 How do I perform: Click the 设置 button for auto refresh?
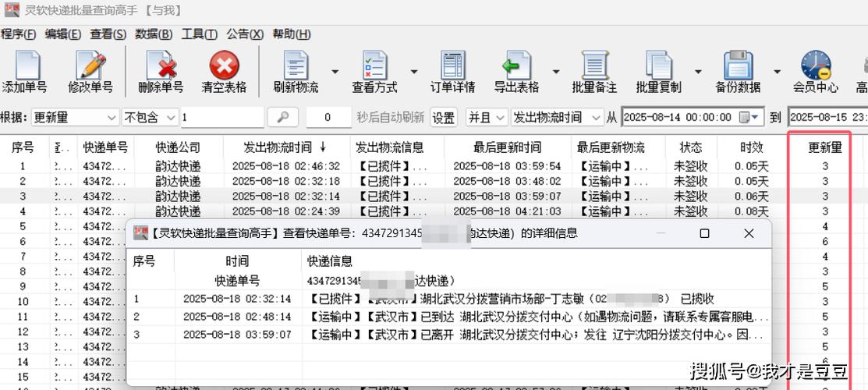click(x=444, y=118)
